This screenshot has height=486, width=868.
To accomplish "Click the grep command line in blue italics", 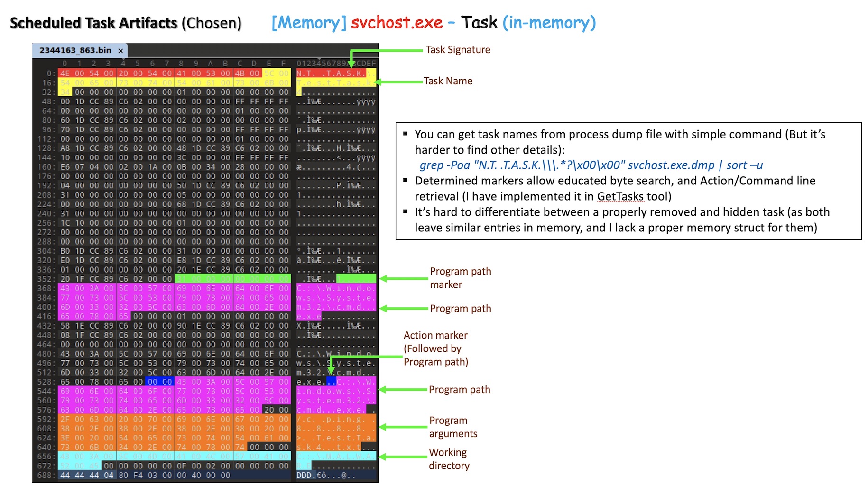I will pos(591,165).
